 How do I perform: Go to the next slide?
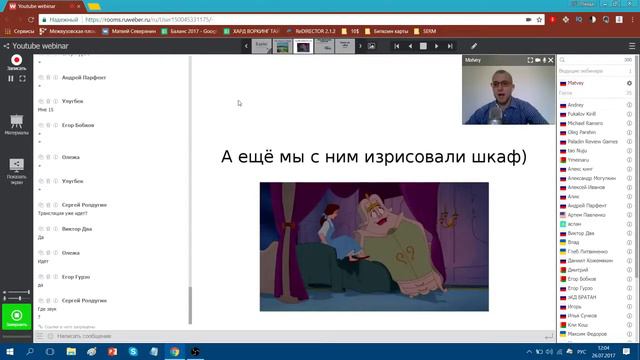(x=436, y=46)
